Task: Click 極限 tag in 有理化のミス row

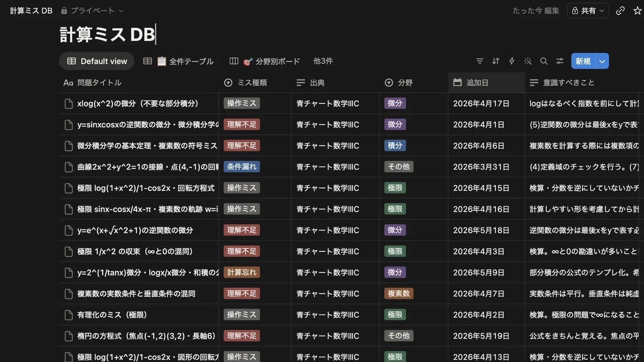Action: (x=395, y=315)
